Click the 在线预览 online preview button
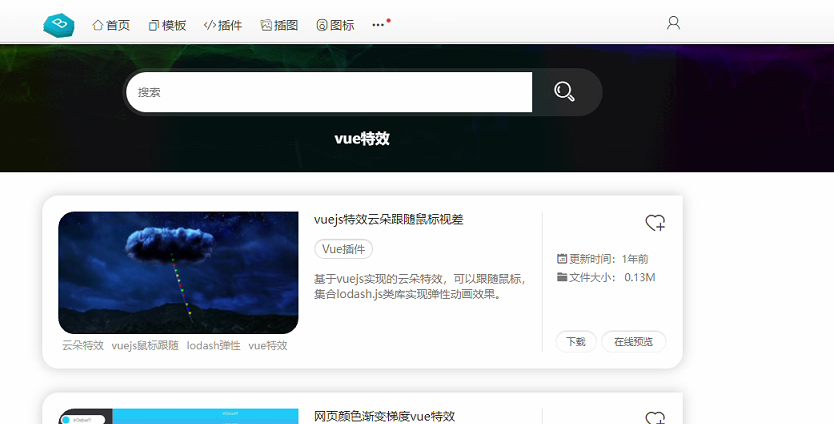Screen dimensions: 834x424 [633, 342]
